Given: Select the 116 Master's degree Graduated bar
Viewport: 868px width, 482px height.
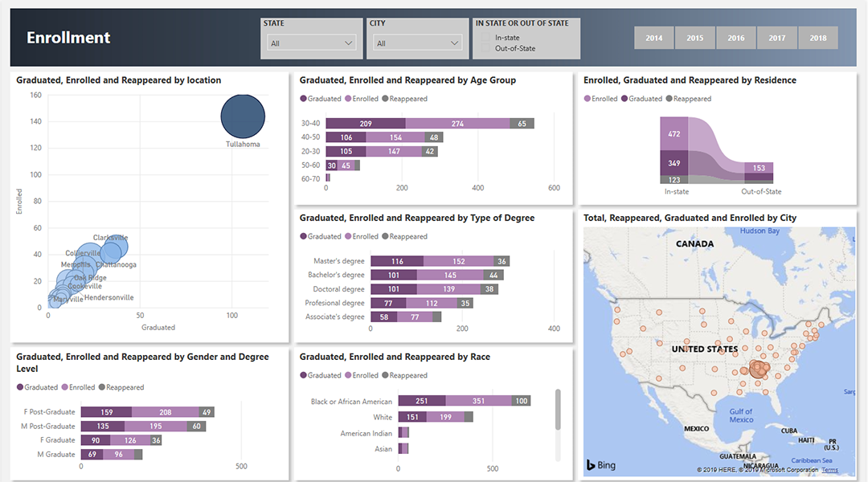Looking at the screenshot, I should (397, 261).
